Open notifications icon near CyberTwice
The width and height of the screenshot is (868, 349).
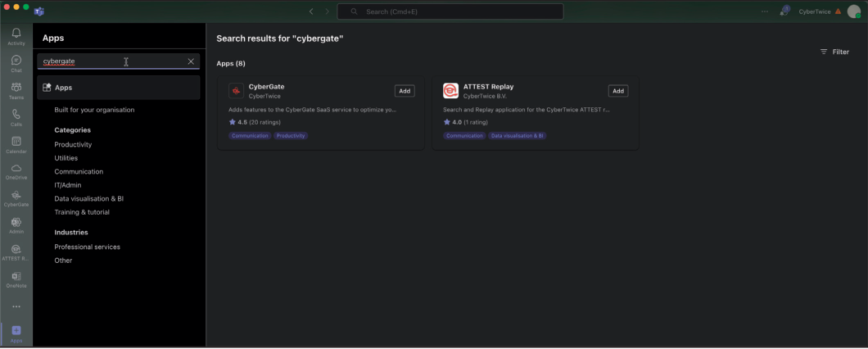pyautogui.click(x=784, y=11)
